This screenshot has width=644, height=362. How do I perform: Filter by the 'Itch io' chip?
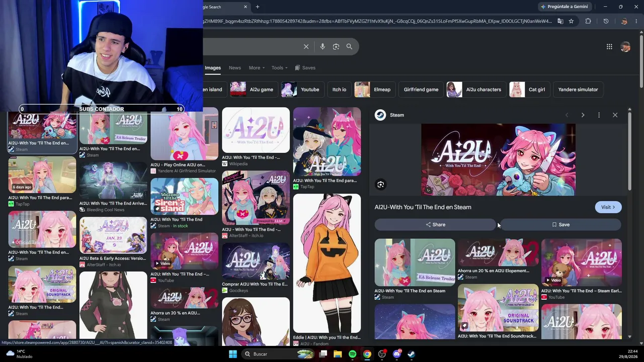339,89
